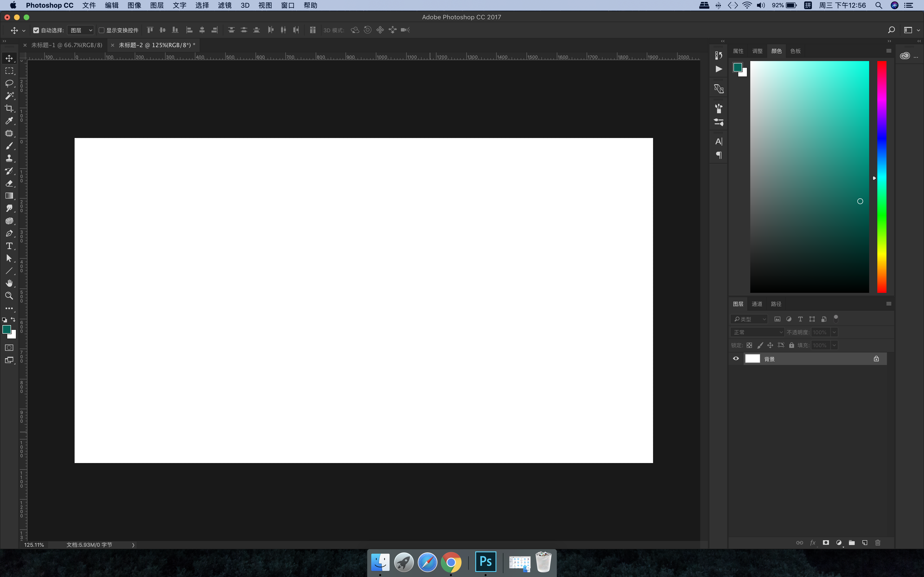924x577 pixels.
Task: Select the Magic Wand tool
Action: [9, 96]
